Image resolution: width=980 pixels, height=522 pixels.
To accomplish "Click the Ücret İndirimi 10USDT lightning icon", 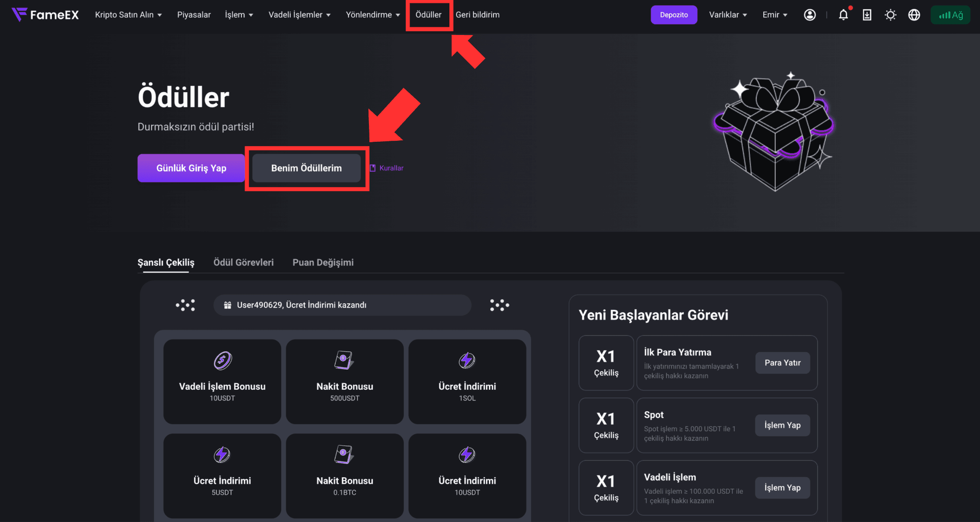I will (467, 454).
